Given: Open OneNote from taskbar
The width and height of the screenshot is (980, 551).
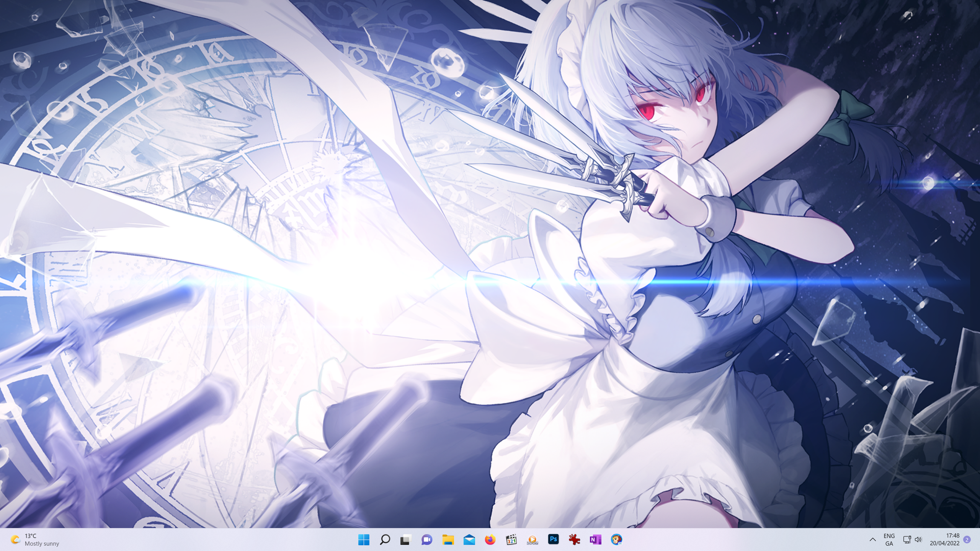Looking at the screenshot, I should [595, 540].
